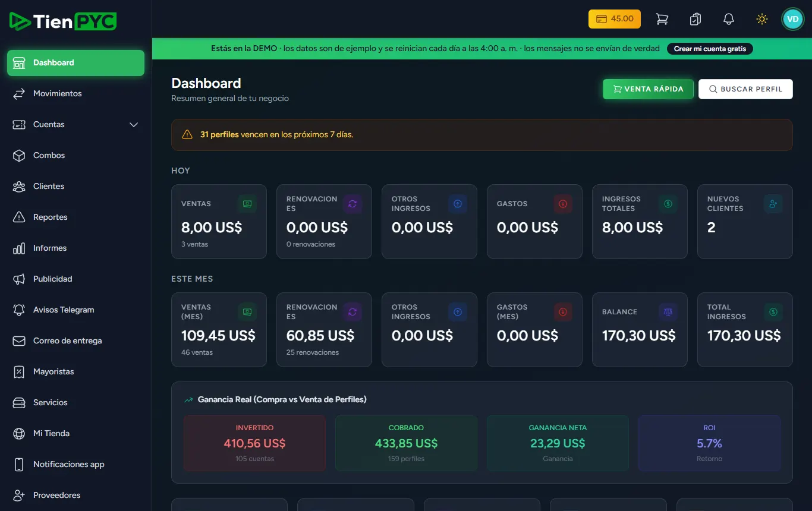Viewport: 812px width, 511px height.
Task: Open the shopping cart icon in the header
Action: 662,19
